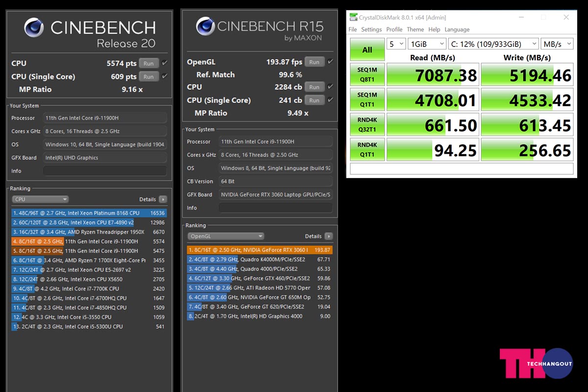Click the Cinebench R15 logo sphere
Screen dimensions: 588x392
[x=205, y=25]
